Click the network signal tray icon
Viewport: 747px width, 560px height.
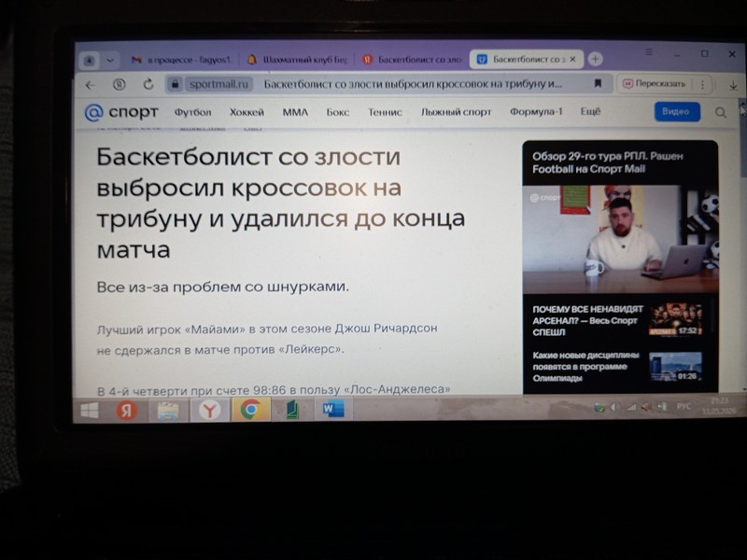[x=631, y=407]
